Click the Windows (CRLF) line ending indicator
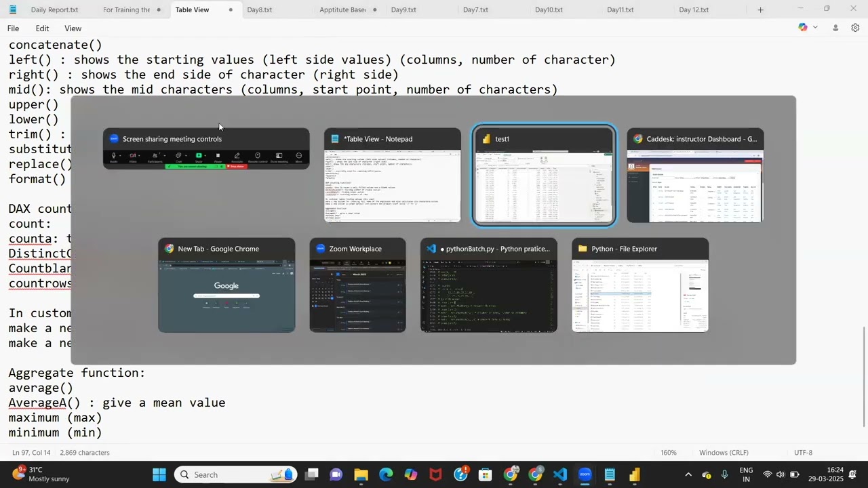The height and width of the screenshot is (488, 868). [724, 452]
